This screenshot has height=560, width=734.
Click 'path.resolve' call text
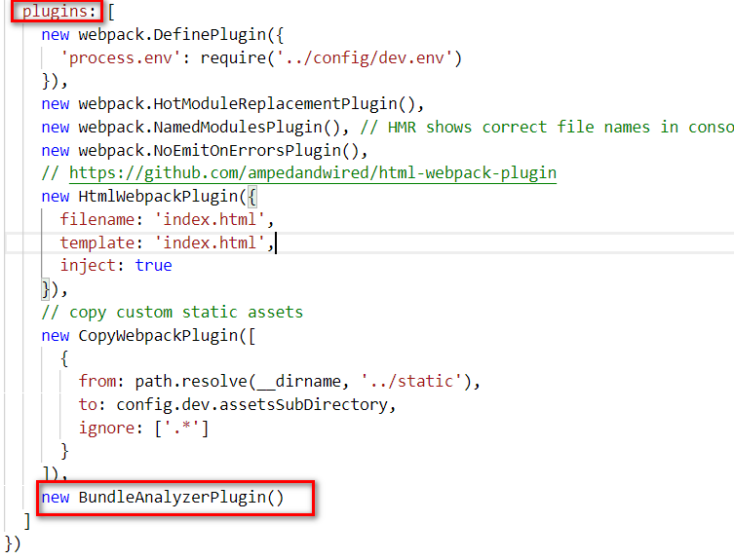pyautogui.click(x=190, y=381)
